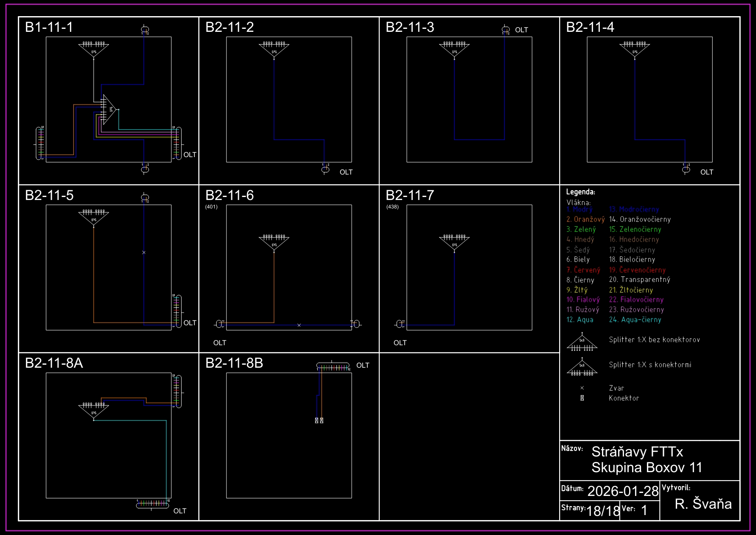Screen dimensions: 756x535
Task: Pick the '2. Oranžový' fiber color entry
Action: tap(585, 220)
